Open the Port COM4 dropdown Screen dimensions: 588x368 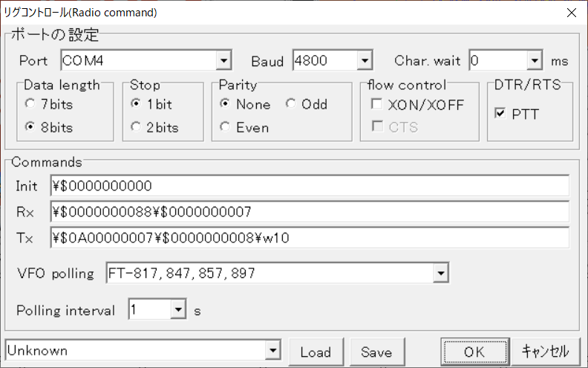pos(223,61)
